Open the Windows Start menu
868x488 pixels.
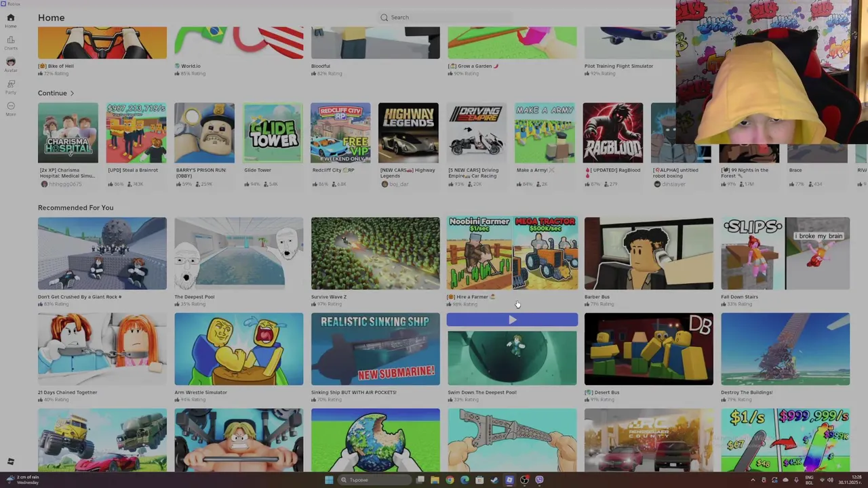[329, 480]
